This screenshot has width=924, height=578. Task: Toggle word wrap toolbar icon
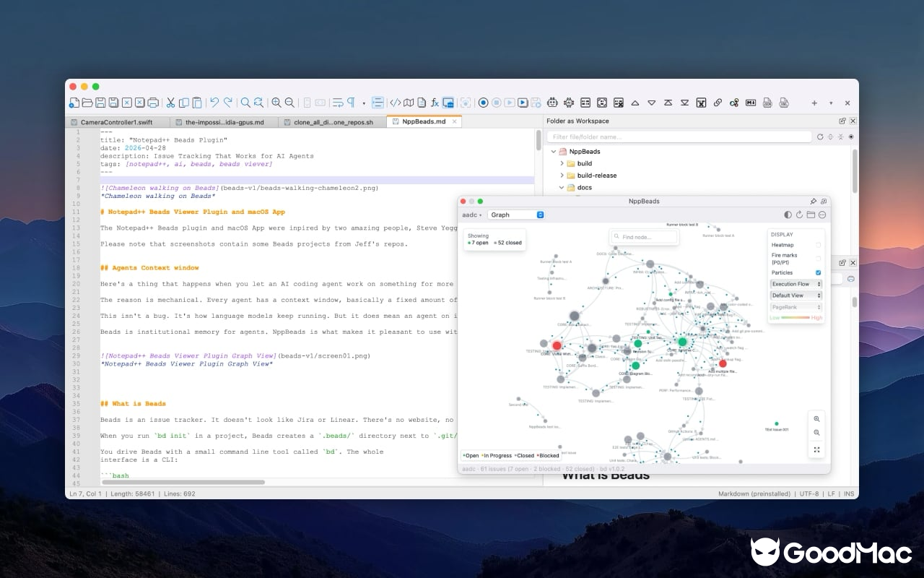pyautogui.click(x=338, y=103)
